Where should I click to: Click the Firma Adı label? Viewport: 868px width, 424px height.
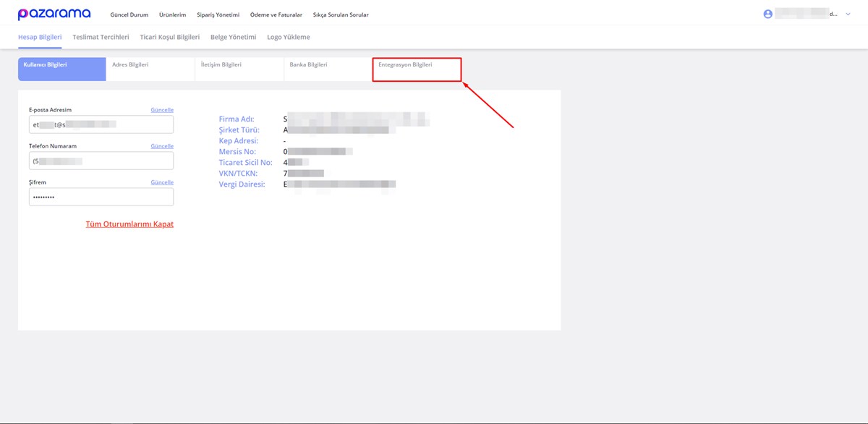[238, 119]
